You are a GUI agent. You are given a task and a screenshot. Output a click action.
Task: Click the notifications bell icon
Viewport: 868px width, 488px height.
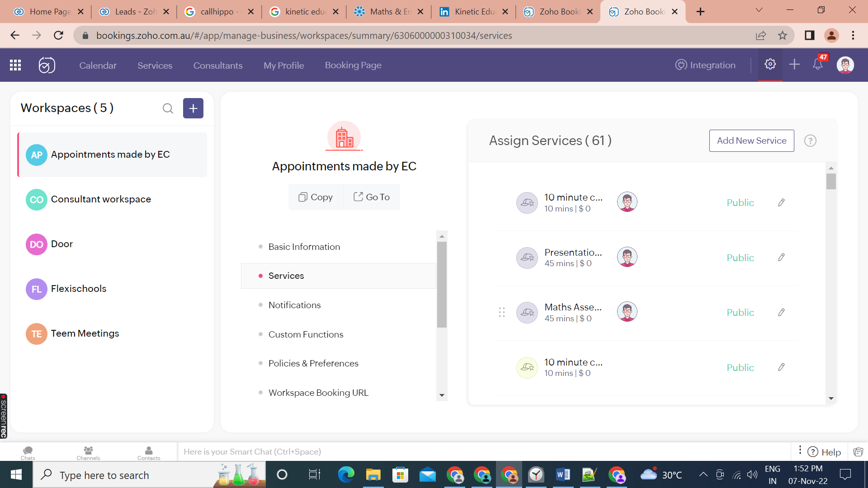(x=817, y=65)
